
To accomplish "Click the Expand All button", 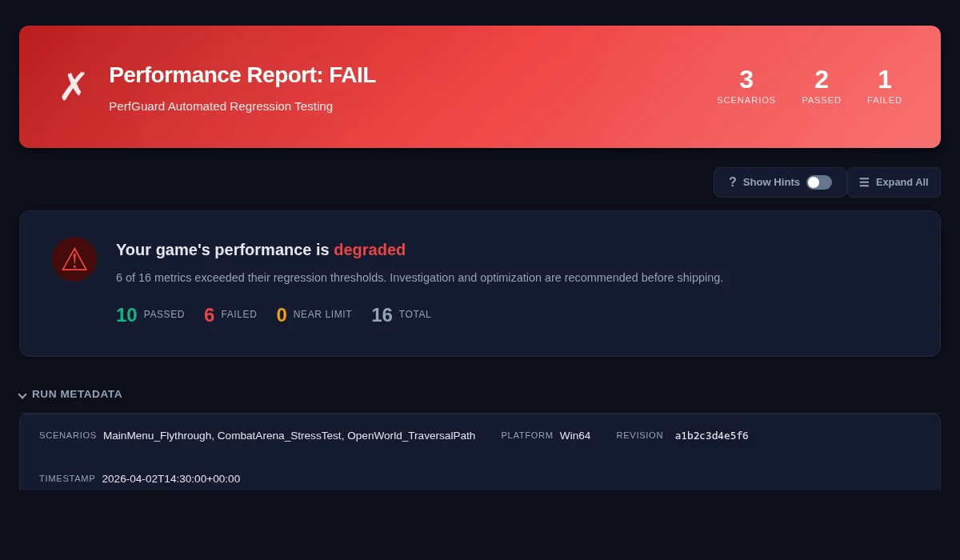I will pyautogui.click(x=894, y=182).
